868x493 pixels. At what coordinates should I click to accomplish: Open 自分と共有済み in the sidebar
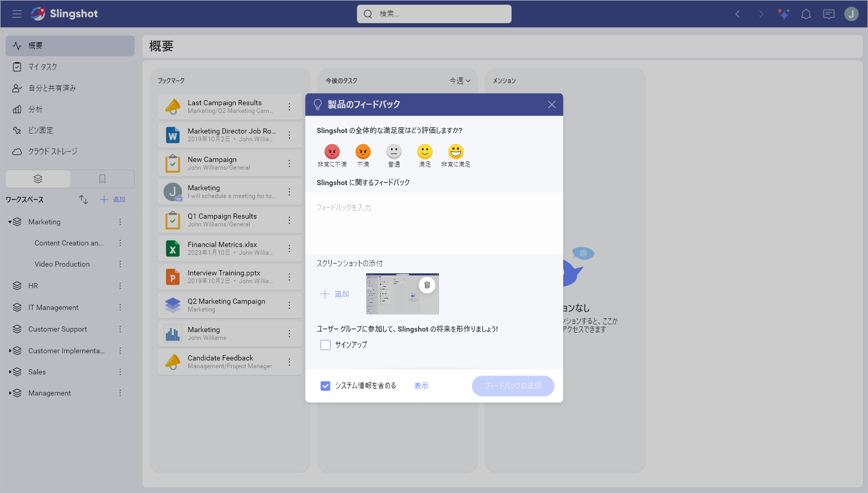70,88
